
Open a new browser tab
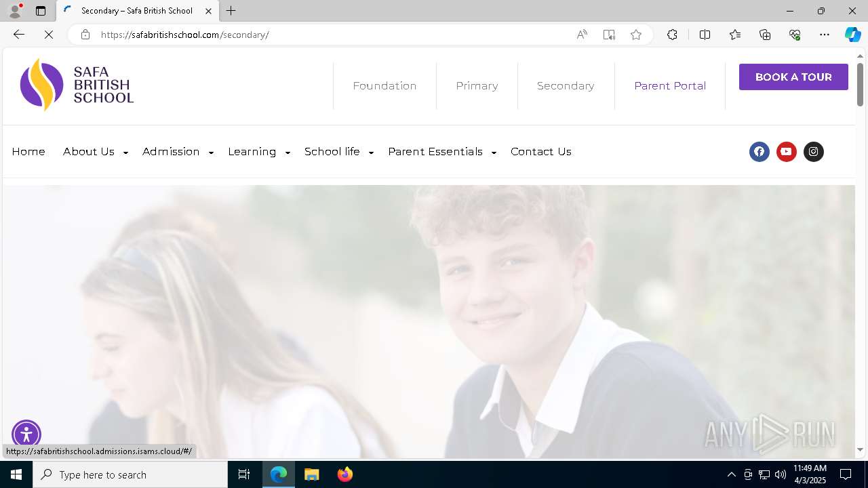coord(231,11)
